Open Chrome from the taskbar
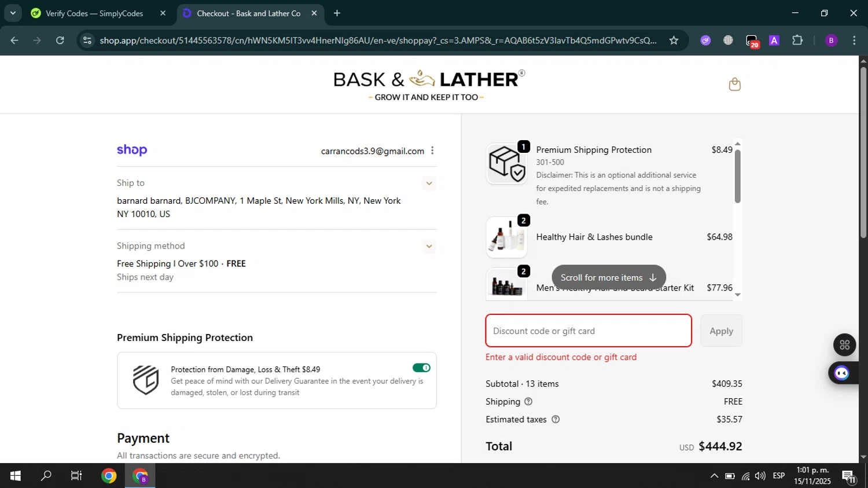 click(108, 476)
